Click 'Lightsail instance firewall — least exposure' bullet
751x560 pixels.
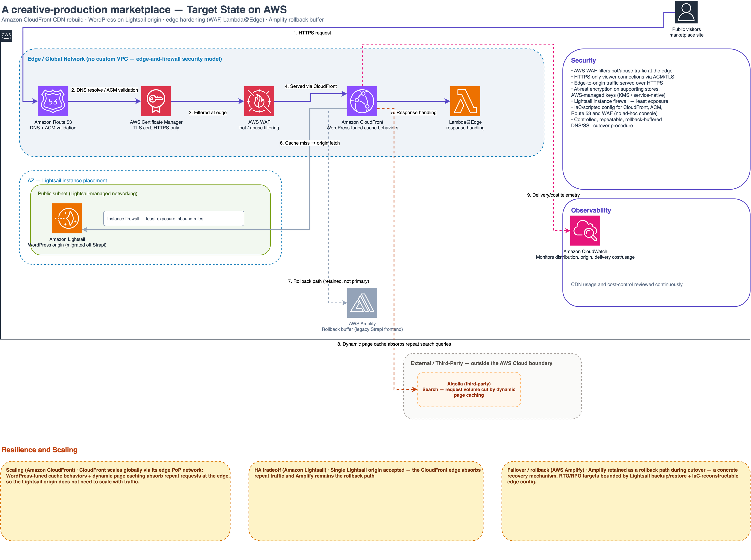(620, 101)
